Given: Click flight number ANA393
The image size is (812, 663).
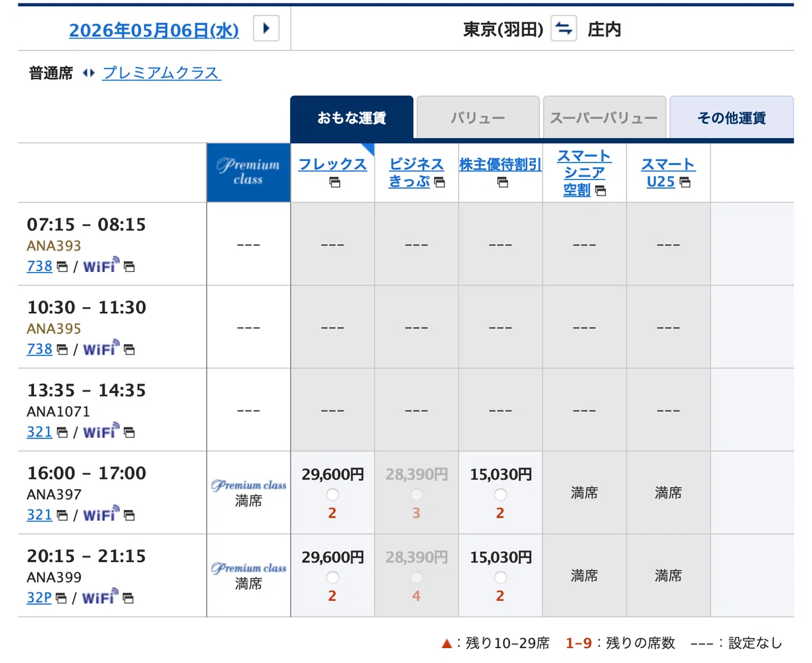Looking at the screenshot, I should point(54,246).
